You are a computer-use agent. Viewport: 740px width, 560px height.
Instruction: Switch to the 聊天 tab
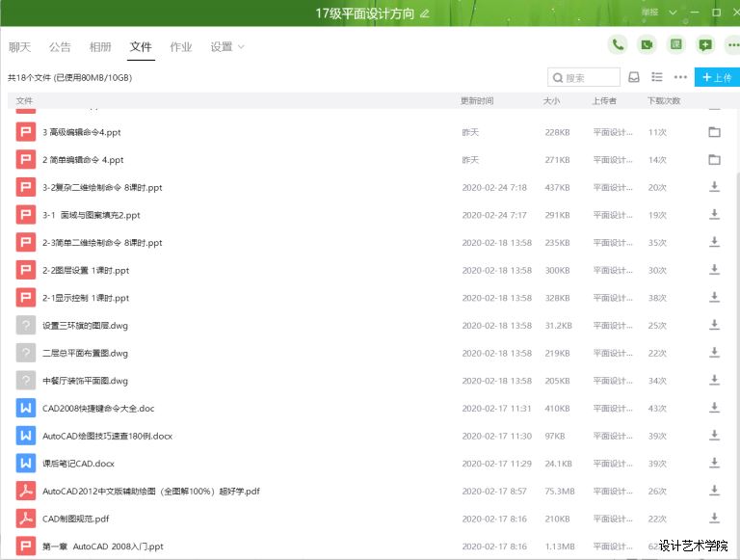(20, 46)
